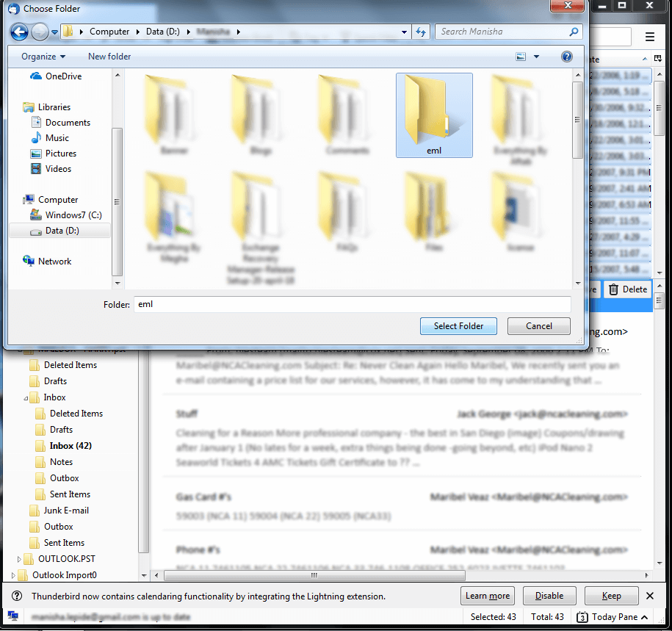This screenshot has width=672, height=631.
Task: Expand the OUTLOOK.PST folder
Action: (18, 559)
